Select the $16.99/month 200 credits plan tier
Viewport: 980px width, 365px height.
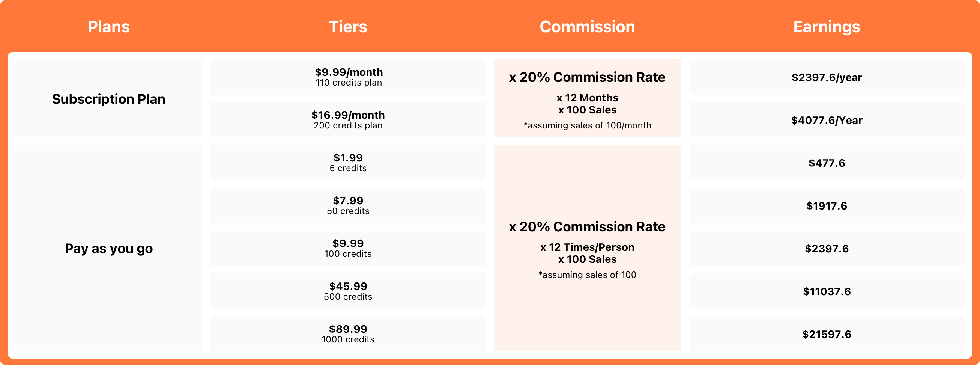pyautogui.click(x=348, y=119)
